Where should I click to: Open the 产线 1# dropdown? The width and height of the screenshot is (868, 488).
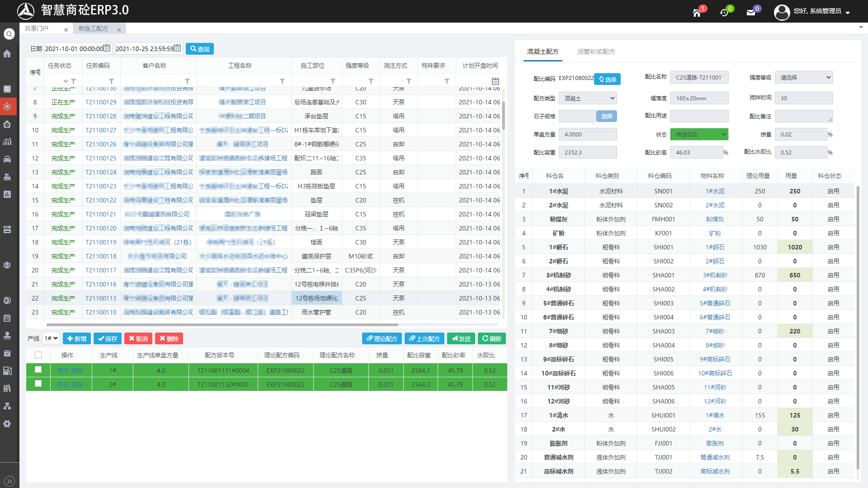[51, 338]
